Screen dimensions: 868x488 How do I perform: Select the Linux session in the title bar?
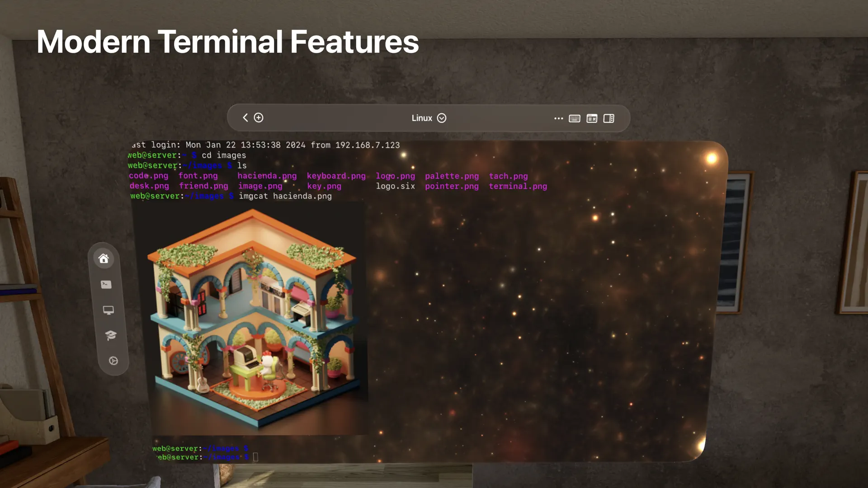422,118
